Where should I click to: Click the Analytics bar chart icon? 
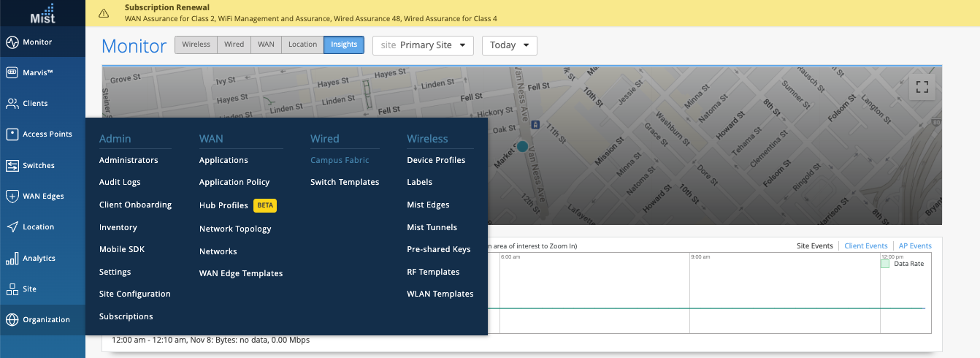(12, 259)
